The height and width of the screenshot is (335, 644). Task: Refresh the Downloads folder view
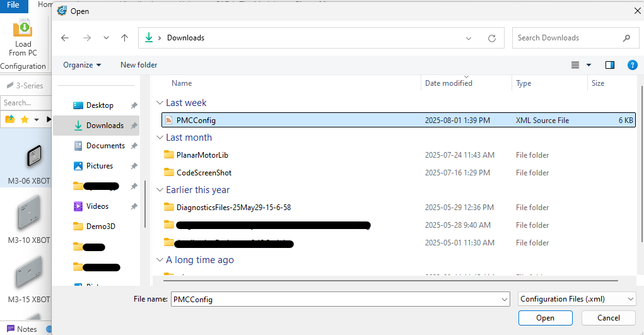tap(492, 38)
